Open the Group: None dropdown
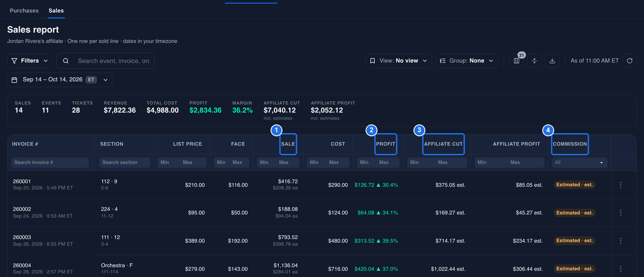 pyautogui.click(x=467, y=61)
